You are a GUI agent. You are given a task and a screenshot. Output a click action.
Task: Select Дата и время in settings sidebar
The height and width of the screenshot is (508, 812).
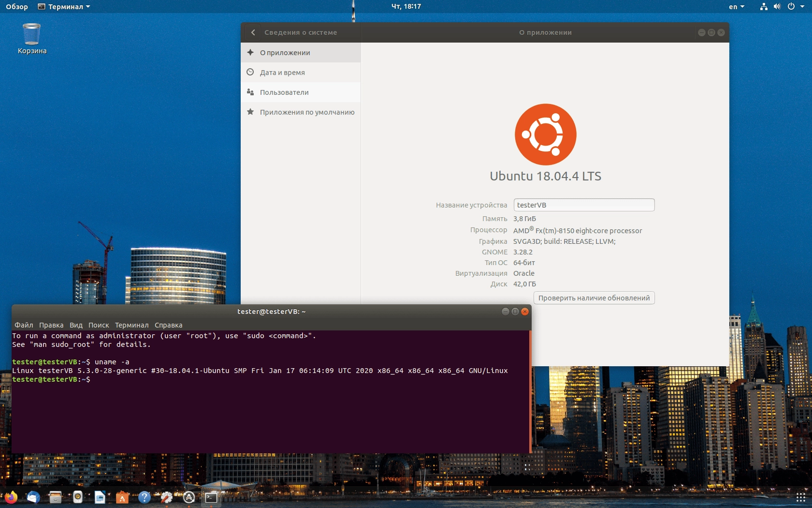301,72
